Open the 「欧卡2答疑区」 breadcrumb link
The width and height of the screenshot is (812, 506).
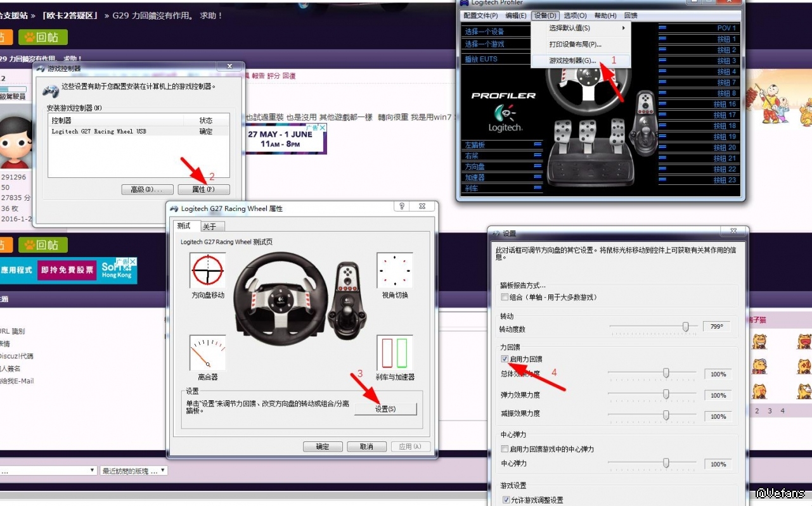click(69, 15)
